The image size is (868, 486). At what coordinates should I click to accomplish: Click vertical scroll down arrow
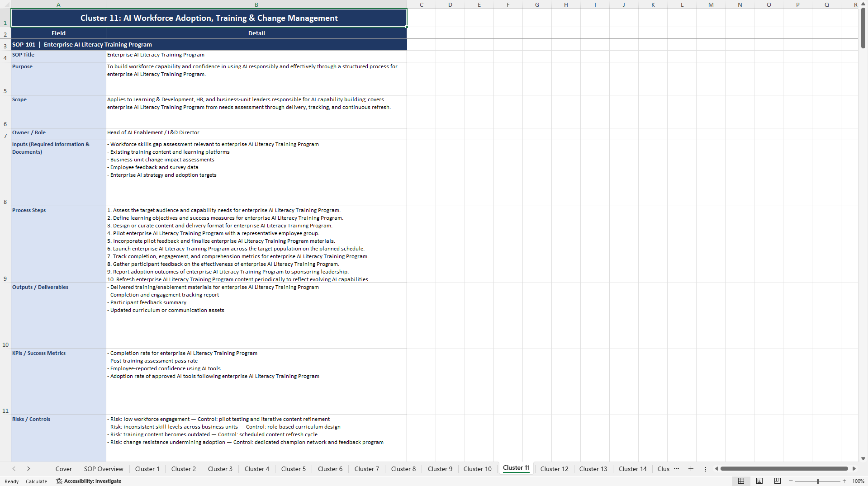(863, 458)
